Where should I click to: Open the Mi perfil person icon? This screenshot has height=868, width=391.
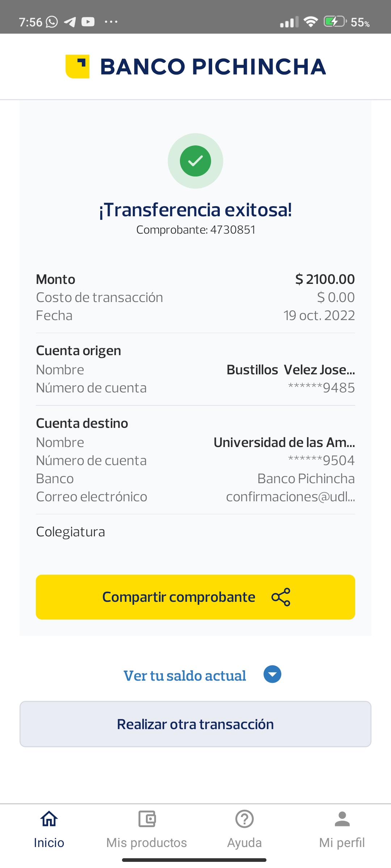342,819
